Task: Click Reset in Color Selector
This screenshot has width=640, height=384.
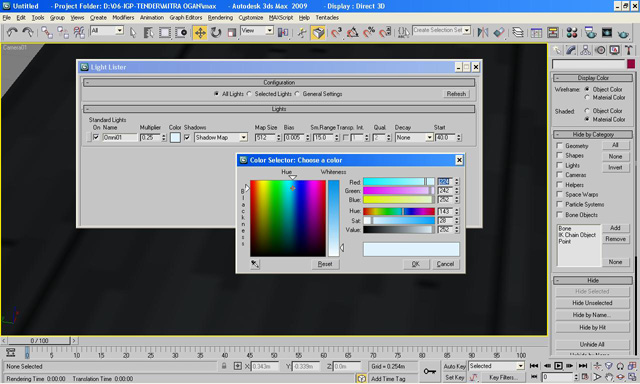Action: click(x=325, y=264)
